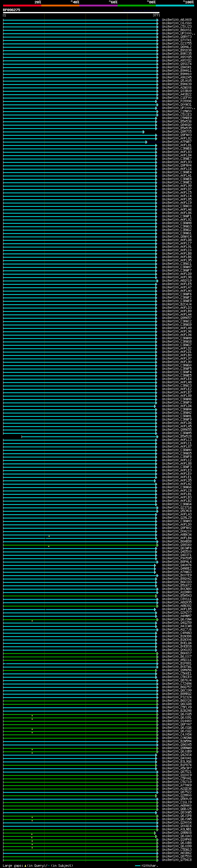Click the label UniRef100_C4JVD4
Image resolution: width=197 pixels, height=868 pixels.
(x=177, y=735)
